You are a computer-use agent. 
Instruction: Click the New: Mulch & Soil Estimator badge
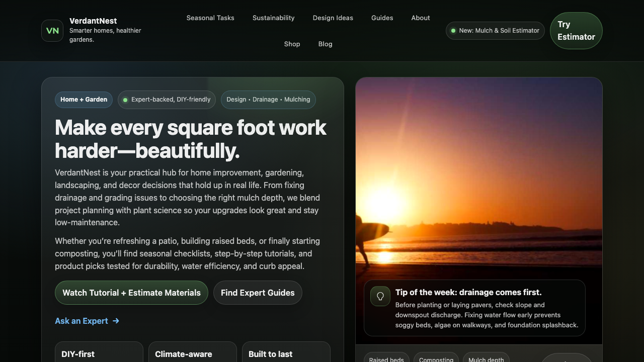pos(495,31)
